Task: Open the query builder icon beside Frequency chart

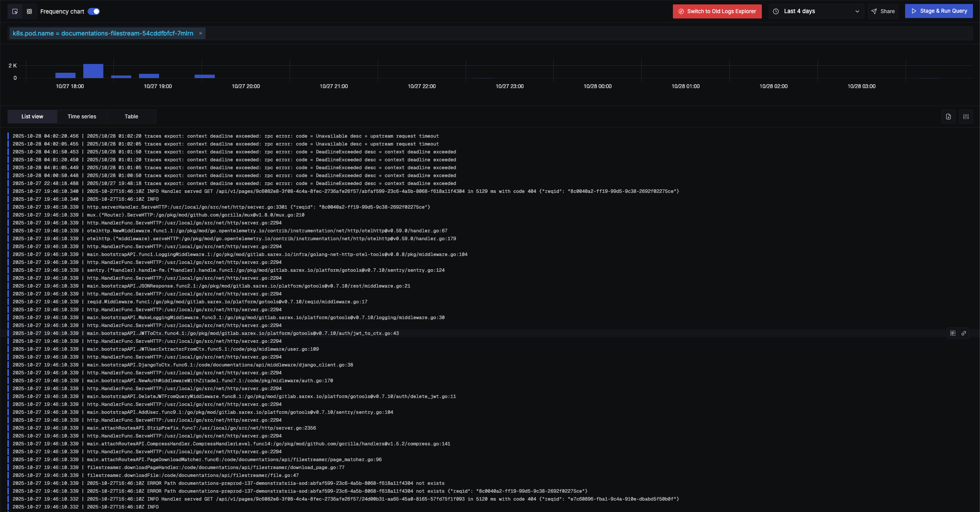Action: (29, 11)
